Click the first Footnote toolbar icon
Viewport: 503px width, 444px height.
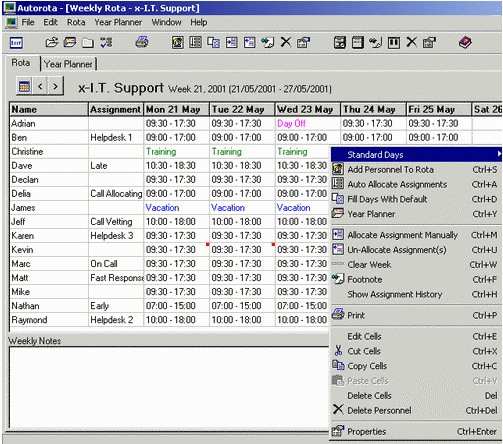click(x=267, y=42)
